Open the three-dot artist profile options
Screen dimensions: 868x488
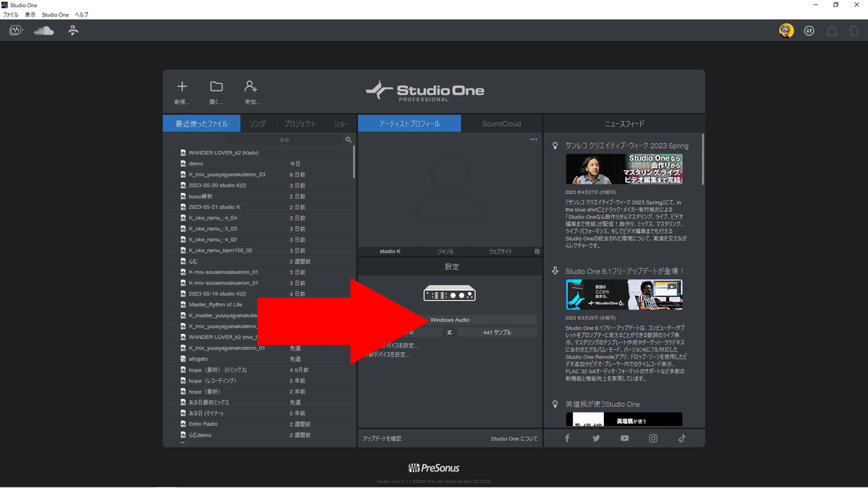coord(534,139)
